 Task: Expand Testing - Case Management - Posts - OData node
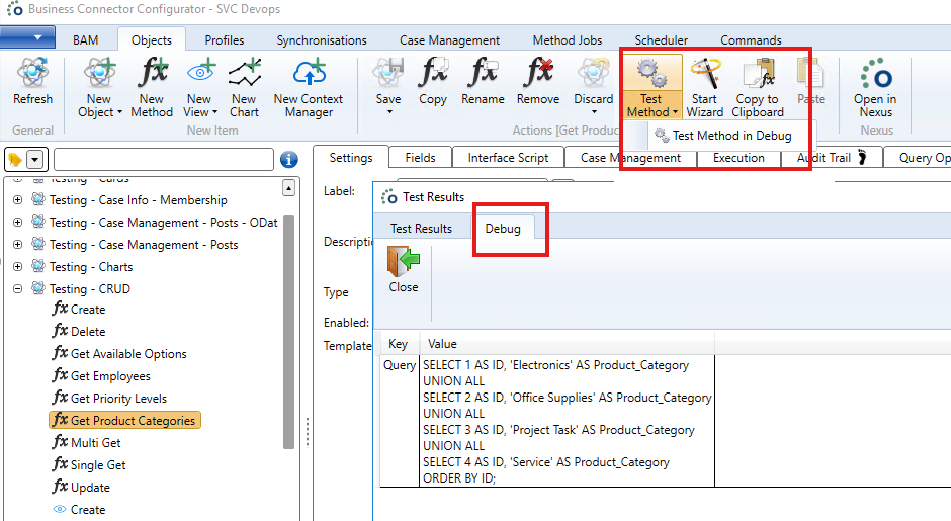[x=18, y=223]
